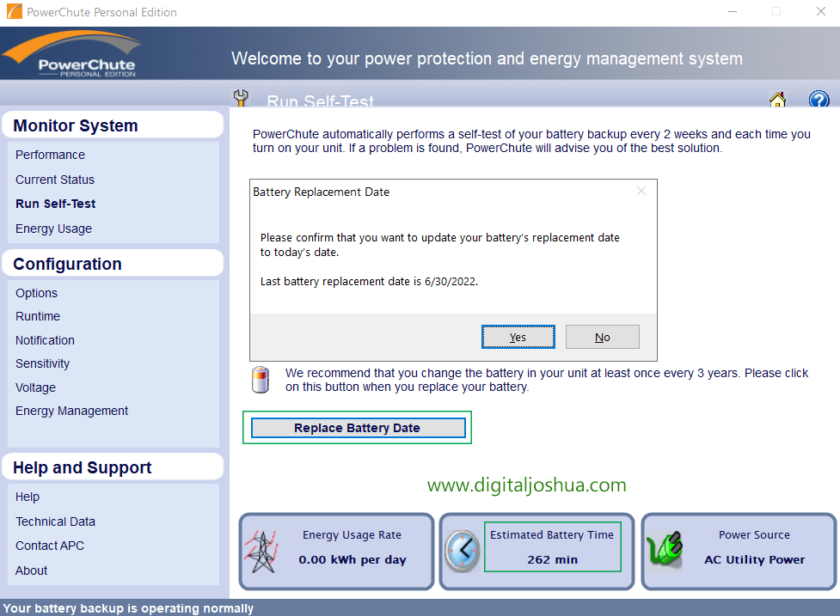This screenshot has height=616, width=840.
Task: Click the Estimated Battery Time value 262 min
Action: point(552,560)
